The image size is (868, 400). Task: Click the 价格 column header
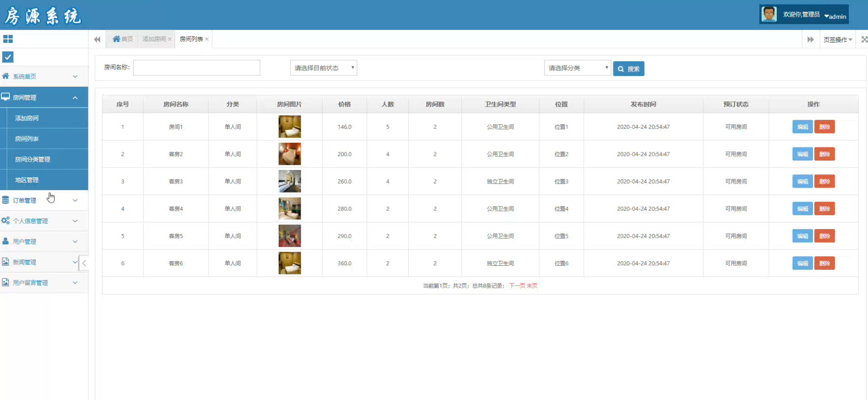point(345,104)
